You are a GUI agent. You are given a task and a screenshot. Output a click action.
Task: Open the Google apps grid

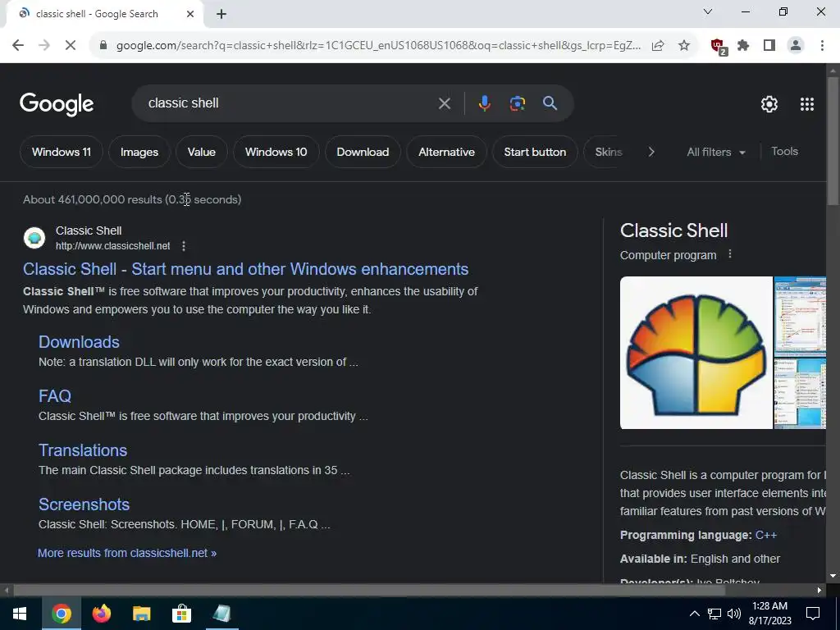807,104
